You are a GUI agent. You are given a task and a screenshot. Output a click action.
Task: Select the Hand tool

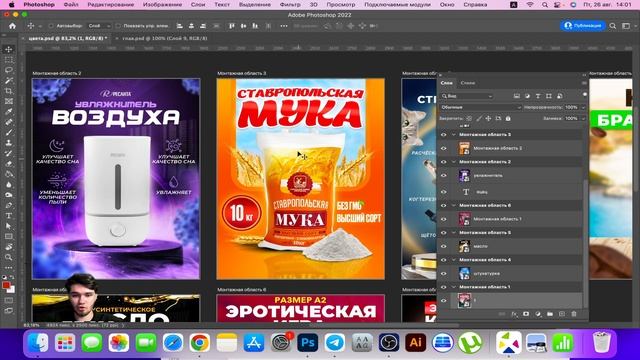coord(9,247)
